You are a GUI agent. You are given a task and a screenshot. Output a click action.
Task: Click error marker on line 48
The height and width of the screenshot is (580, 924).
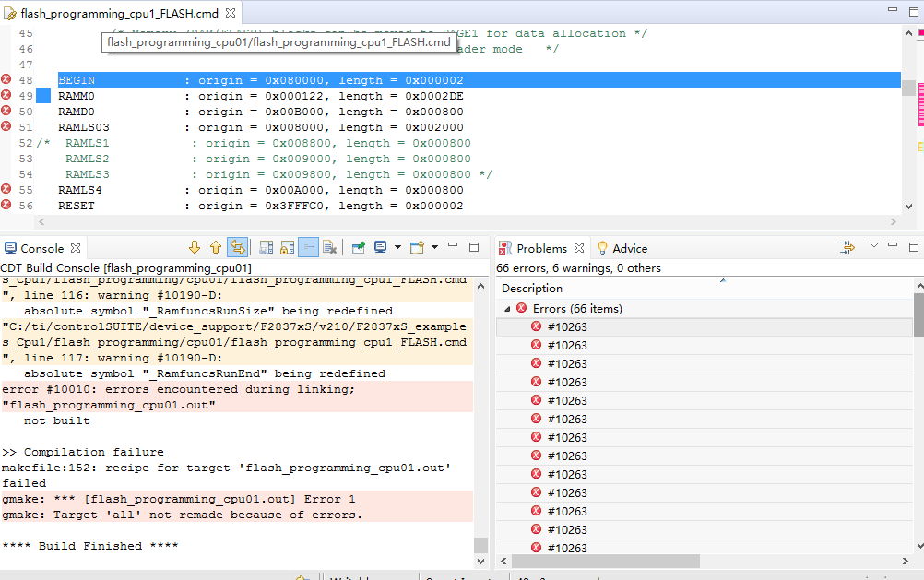coord(6,79)
